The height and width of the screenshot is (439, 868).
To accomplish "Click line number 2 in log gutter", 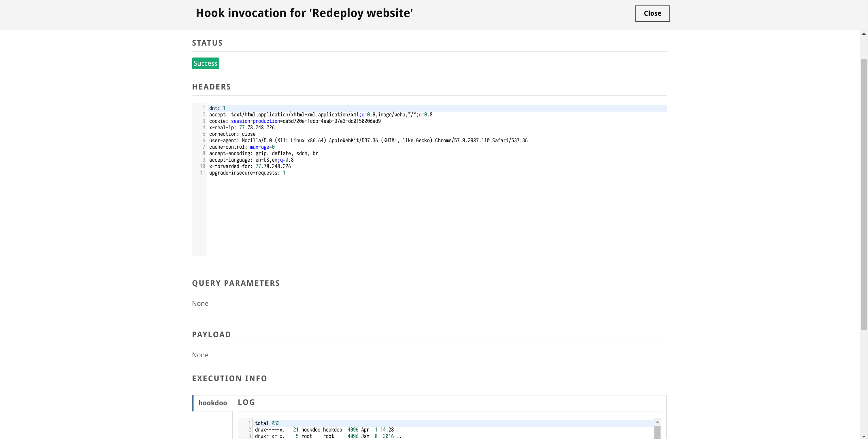I will 249,430.
